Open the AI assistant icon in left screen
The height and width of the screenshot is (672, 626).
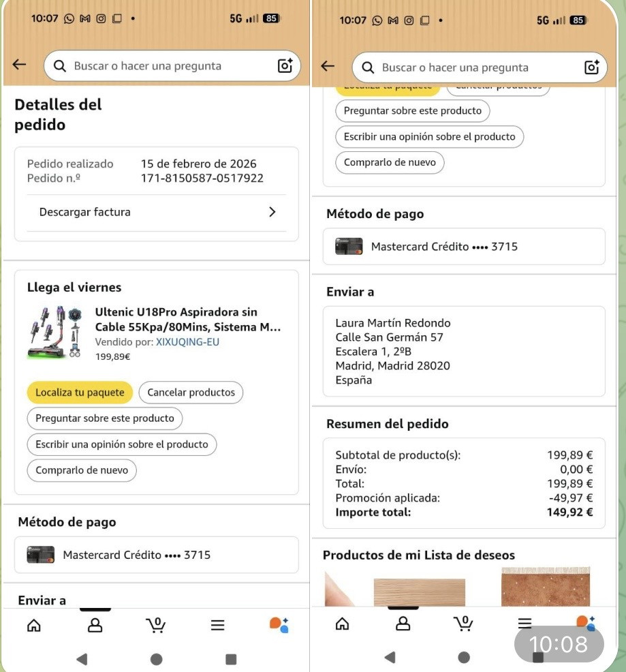(x=279, y=625)
